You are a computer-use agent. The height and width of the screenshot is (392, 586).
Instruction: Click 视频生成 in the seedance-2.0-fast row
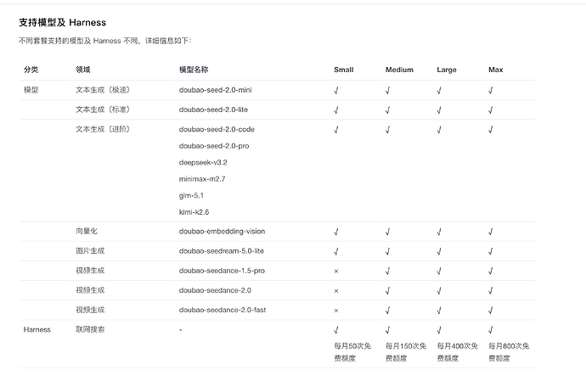coord(90,310)
